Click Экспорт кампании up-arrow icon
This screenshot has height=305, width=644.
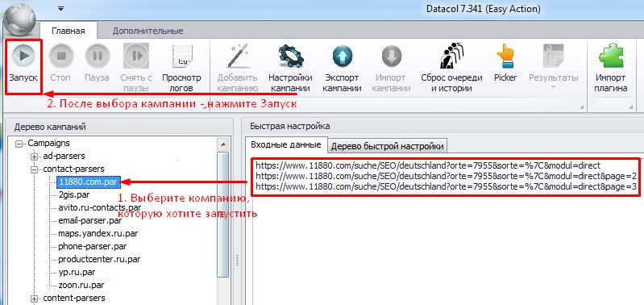(342, 56)
